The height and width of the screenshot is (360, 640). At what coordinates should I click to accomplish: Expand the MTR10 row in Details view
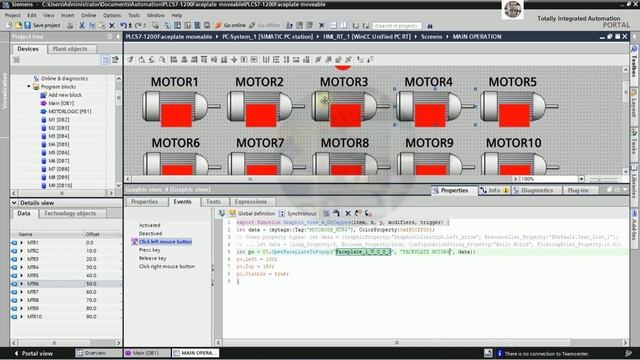[x=22, y=316]
